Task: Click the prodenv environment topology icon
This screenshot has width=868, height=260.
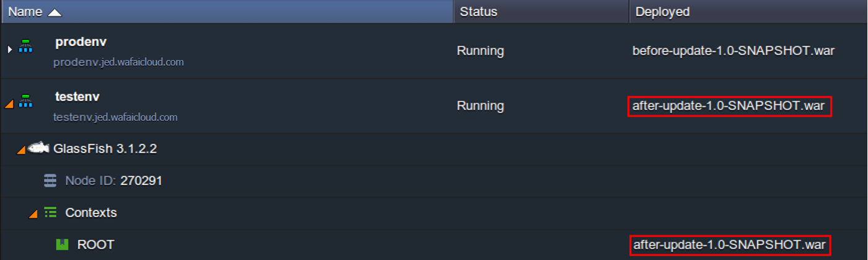Action: pyautogui.click(x=25, y=46)
